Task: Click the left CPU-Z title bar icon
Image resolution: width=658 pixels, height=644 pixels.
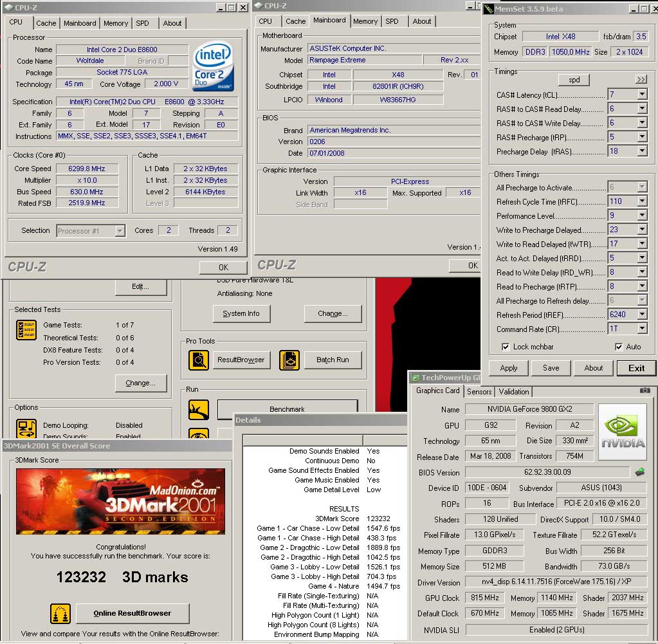Action: tap(8, 8)
